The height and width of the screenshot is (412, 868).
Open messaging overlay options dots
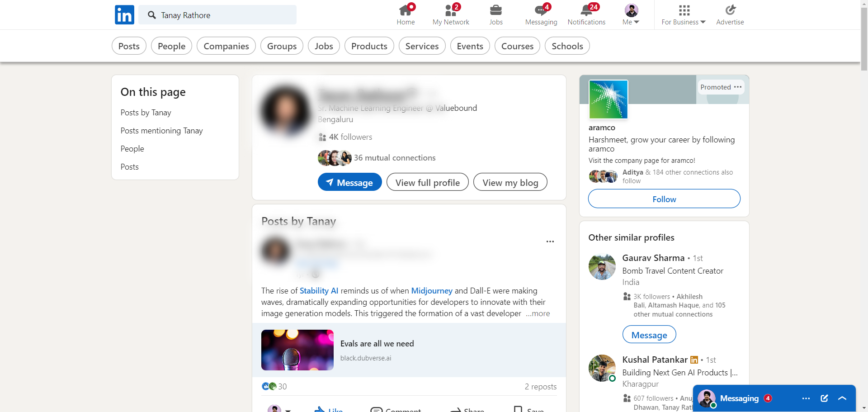point(806,398)
